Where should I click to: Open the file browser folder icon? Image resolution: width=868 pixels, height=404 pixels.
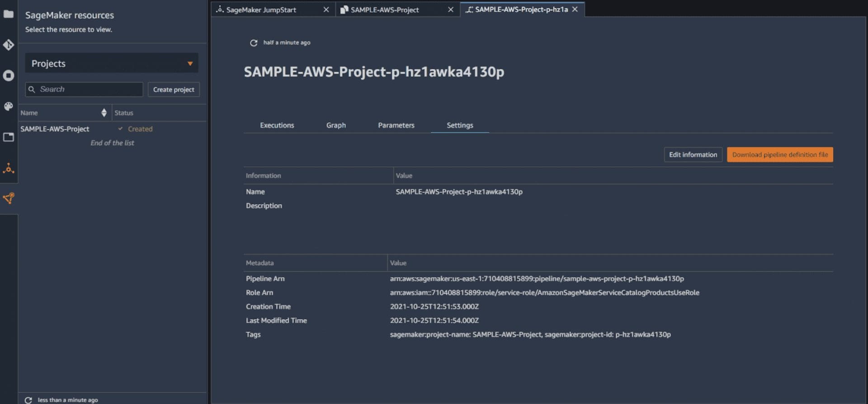8,14
